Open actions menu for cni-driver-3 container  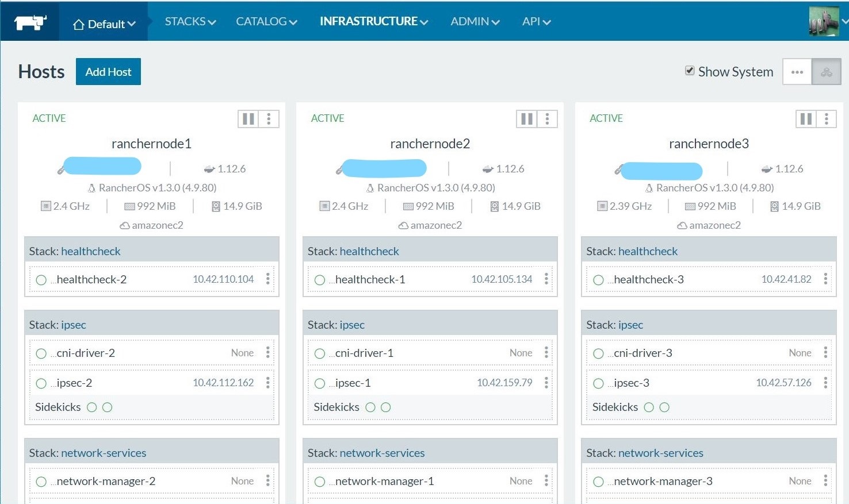pyautogui.click(x=825, y=353)
